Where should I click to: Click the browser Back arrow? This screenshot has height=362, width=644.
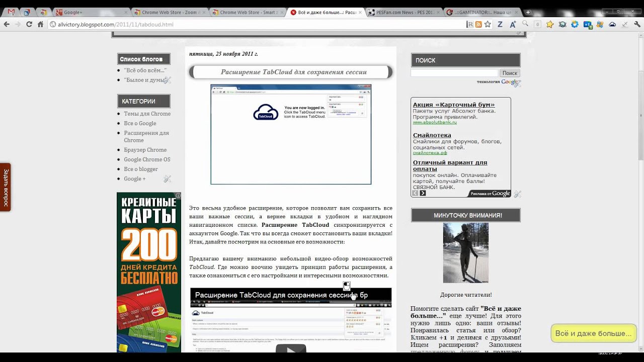coord(7,24)
